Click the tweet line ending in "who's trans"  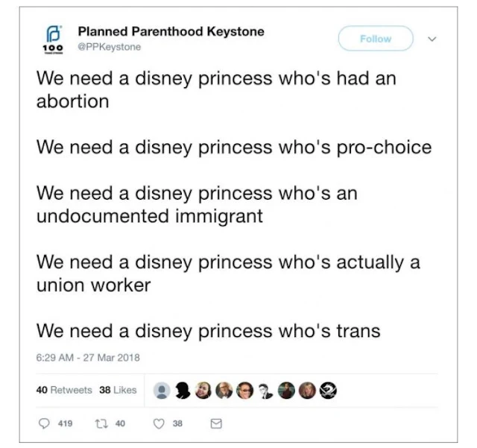click(209, 329)
